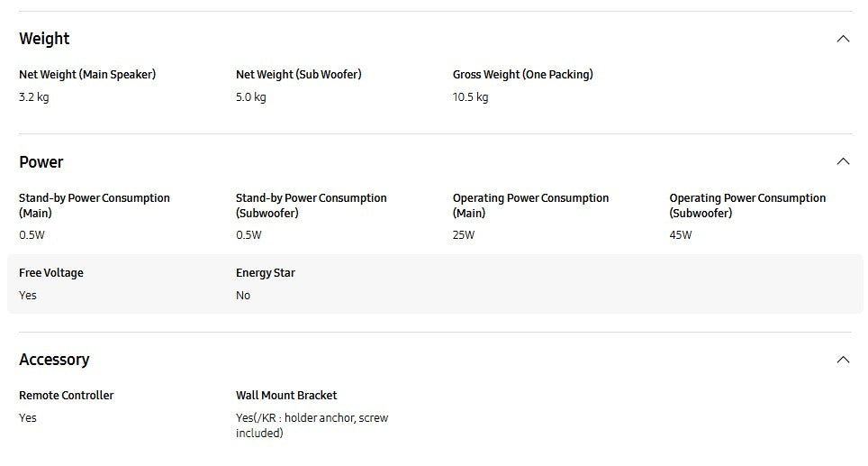Click the Wall Mount Bracket label
This screenshot has height=466, width=868.
click(286, 396)
